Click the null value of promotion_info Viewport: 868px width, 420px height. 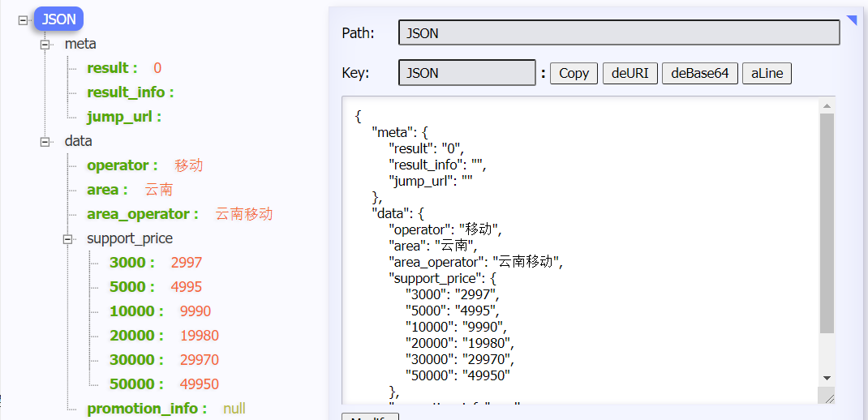point(234,409)
